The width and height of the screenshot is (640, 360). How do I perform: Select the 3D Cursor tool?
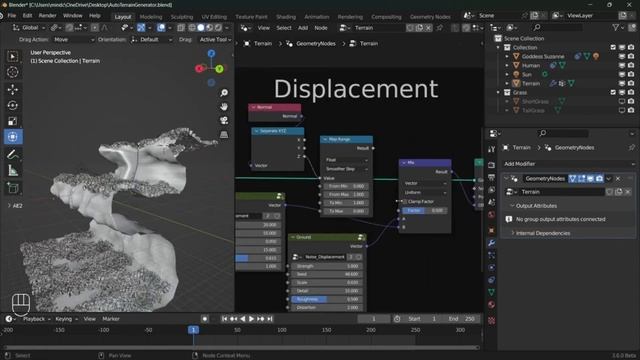pyautogui.click(x=13, y=72)
